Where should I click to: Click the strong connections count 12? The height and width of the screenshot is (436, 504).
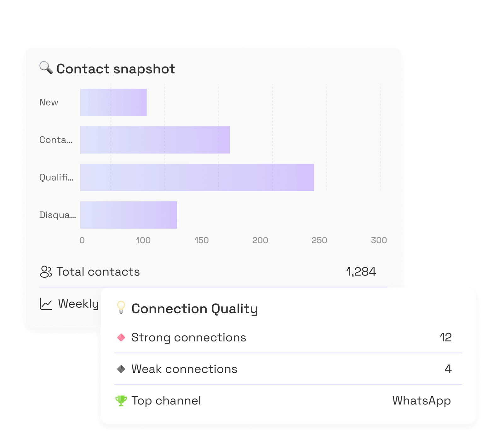[446, 337]
